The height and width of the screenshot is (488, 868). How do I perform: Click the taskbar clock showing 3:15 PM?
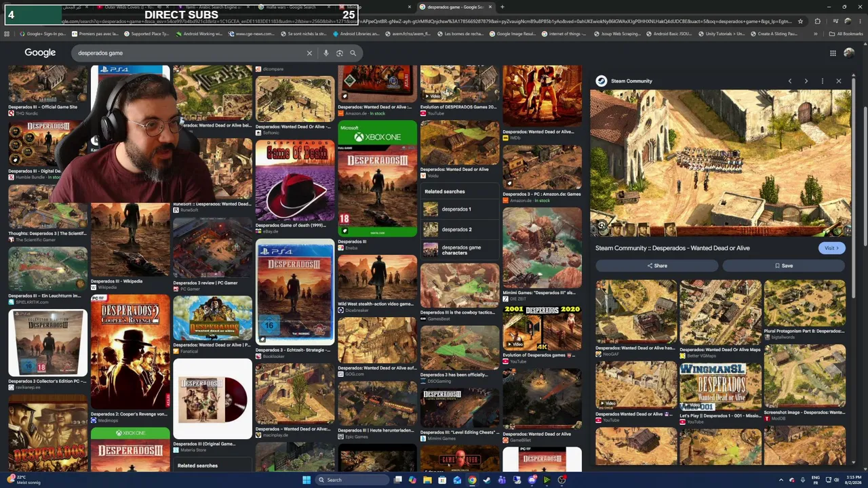tap(854, 480)
